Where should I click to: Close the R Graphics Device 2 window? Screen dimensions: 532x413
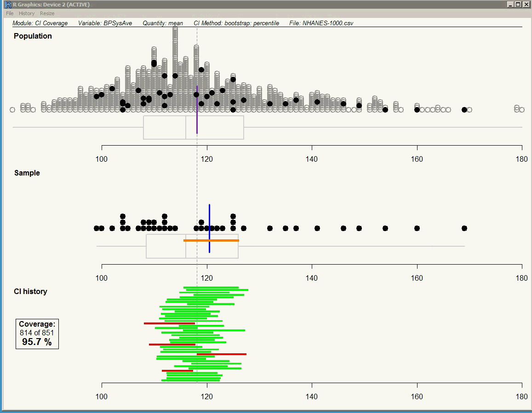pos(526,5)
